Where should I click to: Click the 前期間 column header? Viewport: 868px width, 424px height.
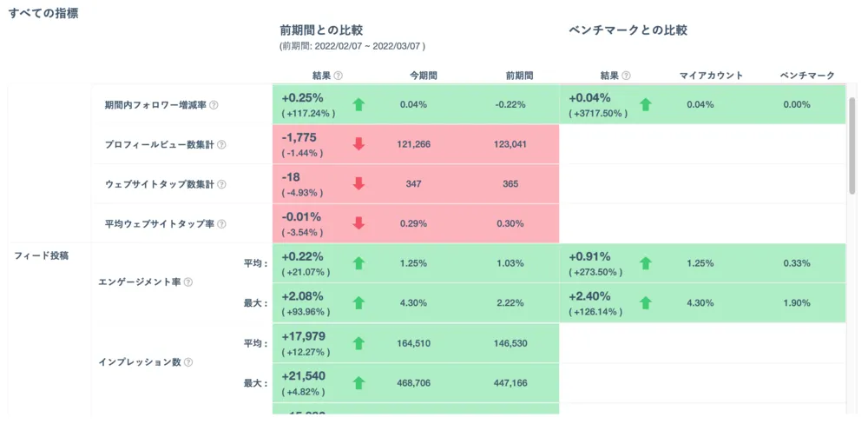tap(519, 76)
